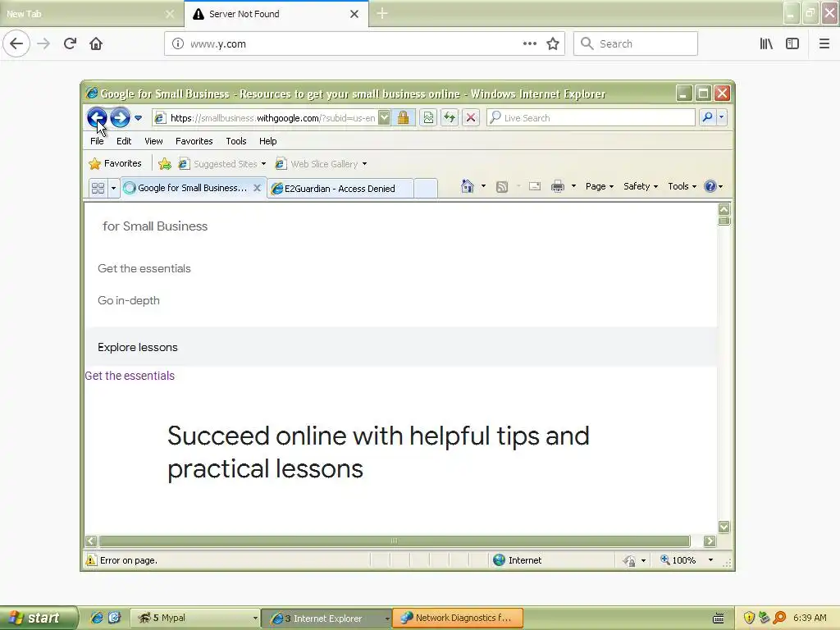Screen dimensions: 840x630
Task: Expand Web Slice Gallery dropdown
Action: [x=364, y=164]
